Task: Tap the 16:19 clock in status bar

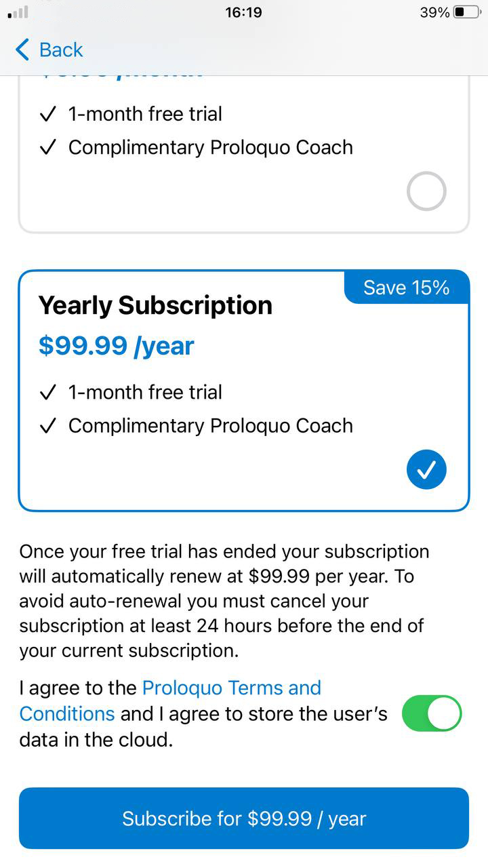Action: [243, 12]
